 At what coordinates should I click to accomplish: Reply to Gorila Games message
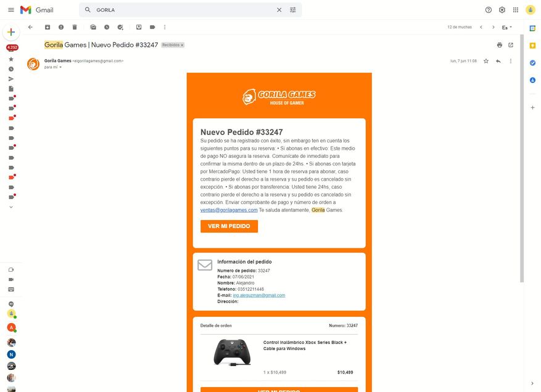tap(498, 61)
